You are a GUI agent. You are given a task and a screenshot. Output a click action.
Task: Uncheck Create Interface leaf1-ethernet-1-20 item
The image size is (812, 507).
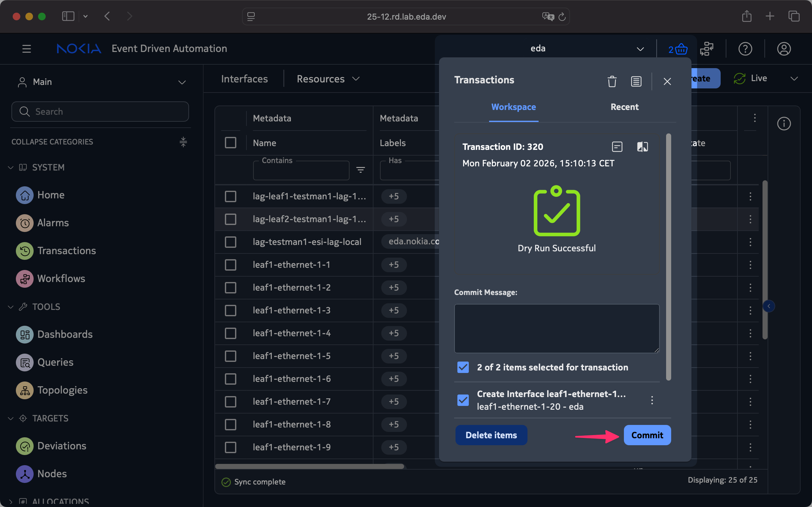coord(463,400)
